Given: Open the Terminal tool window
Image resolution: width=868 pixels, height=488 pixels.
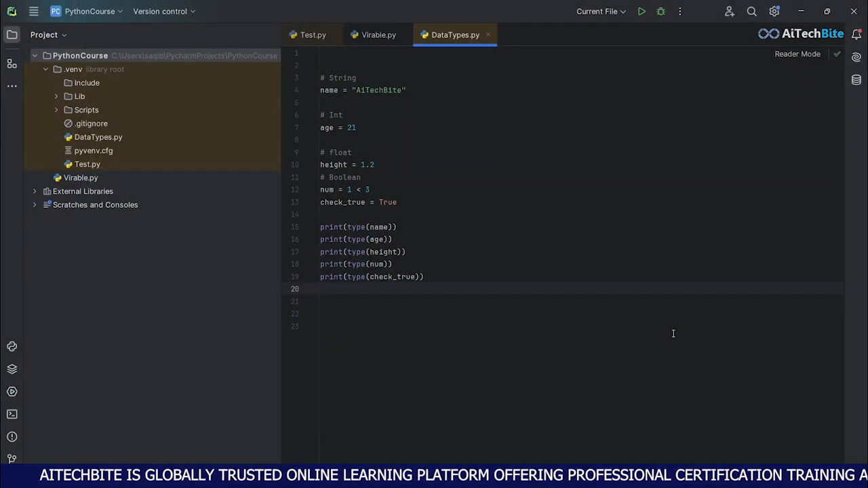Looking at the screenshot, I should 12,414.
